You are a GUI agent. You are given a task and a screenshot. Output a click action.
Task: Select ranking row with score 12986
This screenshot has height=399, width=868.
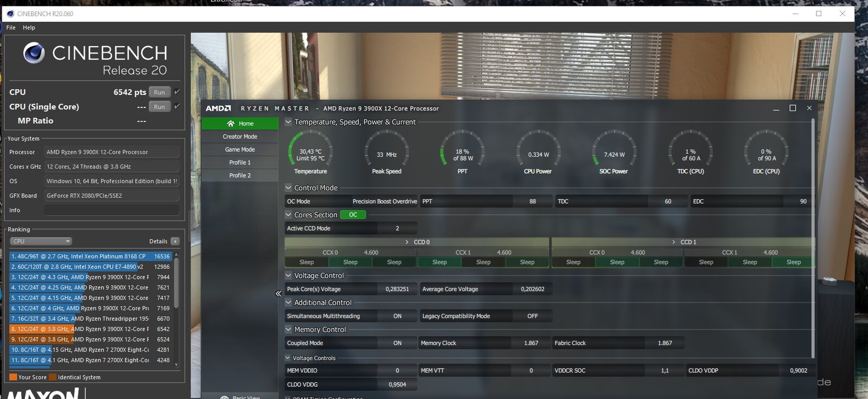tap(90, 267)
